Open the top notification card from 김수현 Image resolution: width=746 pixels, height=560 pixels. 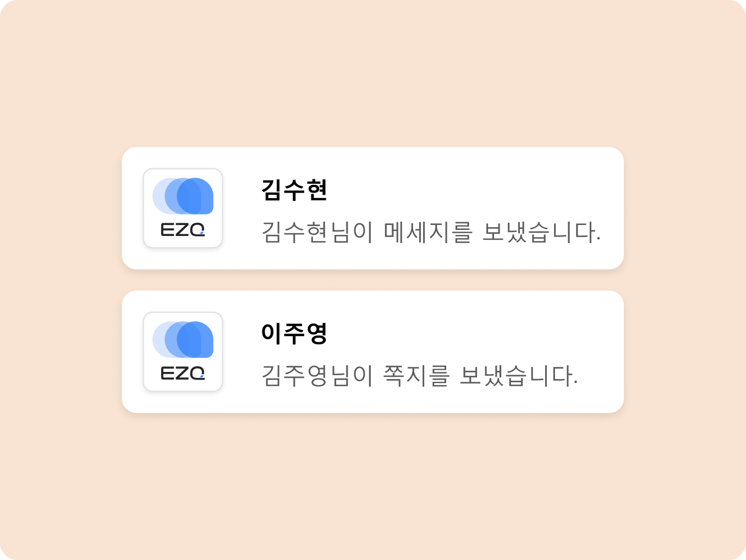pos(372,208)
